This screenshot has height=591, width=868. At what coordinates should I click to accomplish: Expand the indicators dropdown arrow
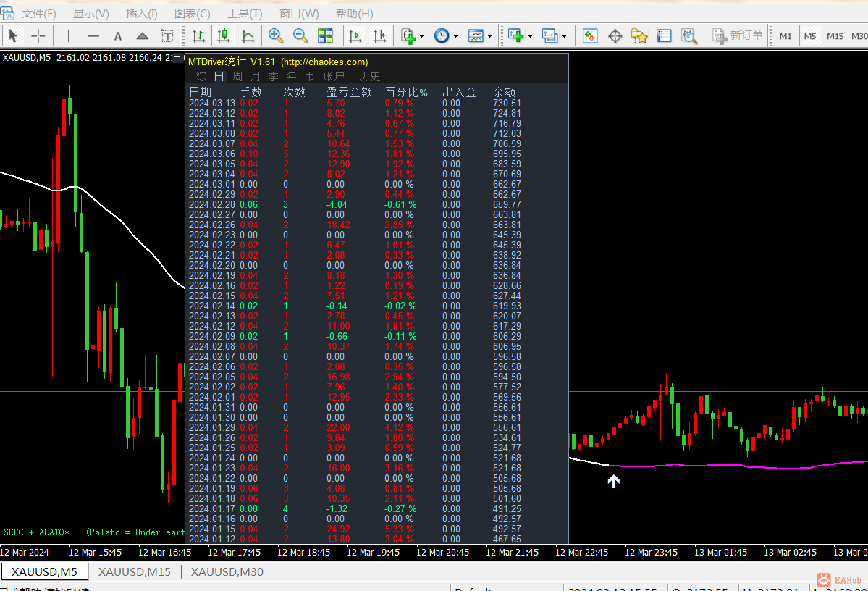click(422, 36)
